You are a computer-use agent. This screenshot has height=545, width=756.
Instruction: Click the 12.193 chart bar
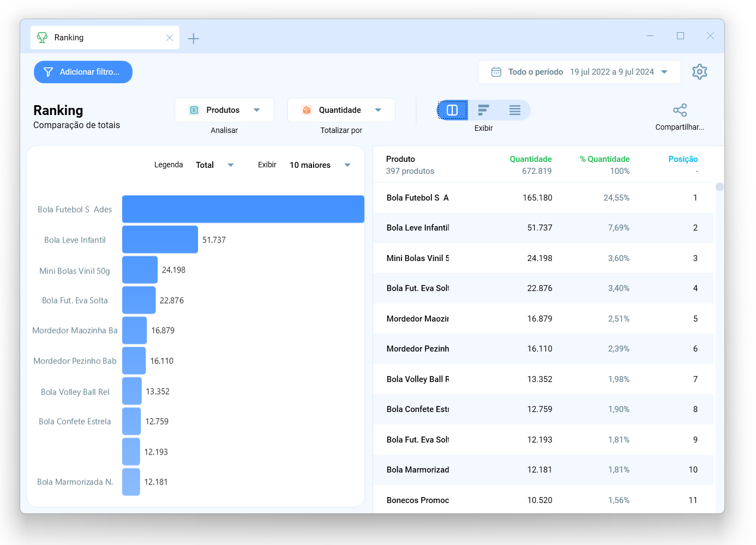[x=131, y=452]
